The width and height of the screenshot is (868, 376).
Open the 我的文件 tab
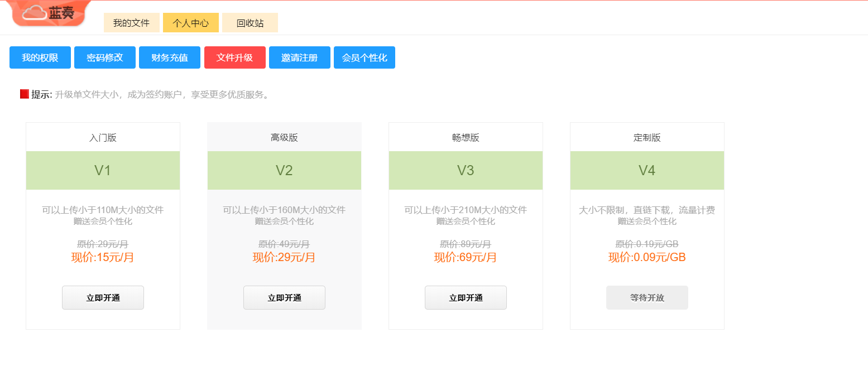(131, 23)
